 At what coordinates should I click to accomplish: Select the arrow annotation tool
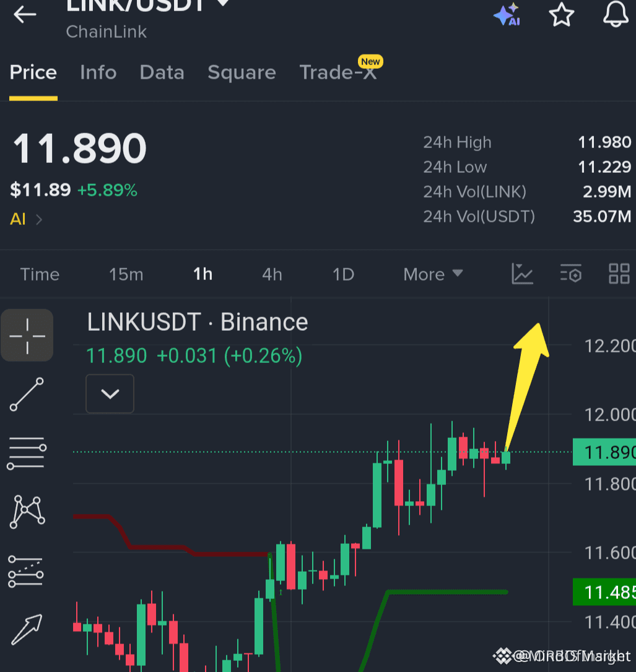click(x=27, y=629)
